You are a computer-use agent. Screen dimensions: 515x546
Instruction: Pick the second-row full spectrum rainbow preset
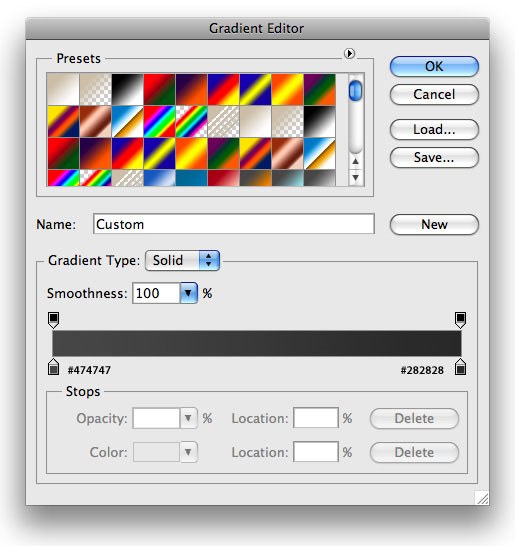[x=159, y=121]
